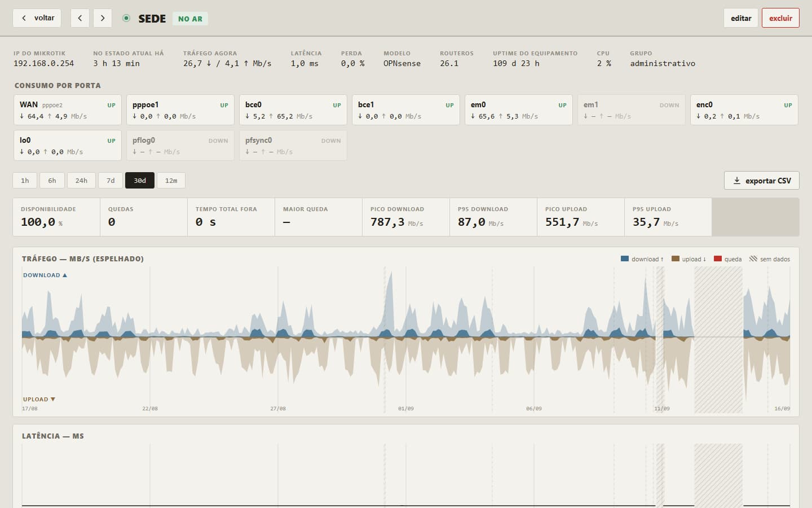Export data with exportar CSV button

click(x=761, y=181)
